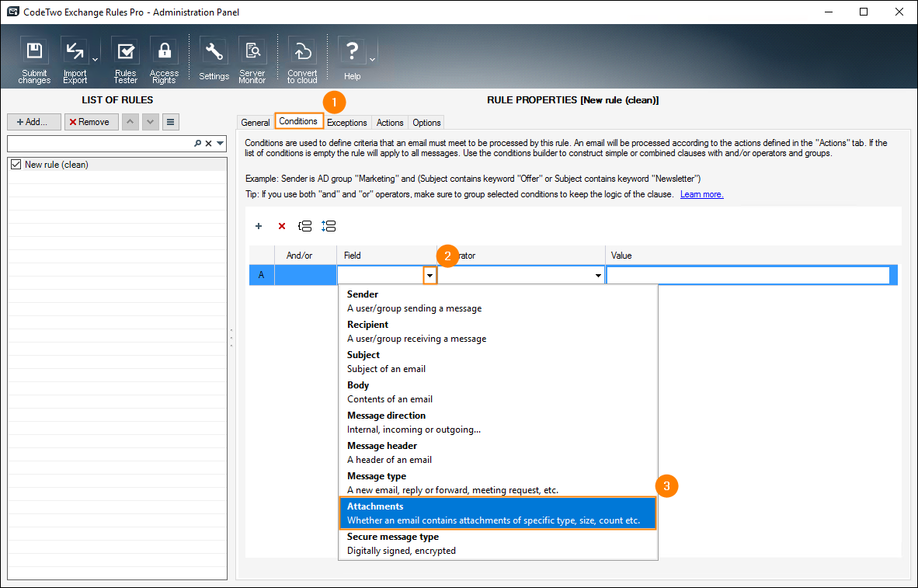Click the Remove rule button
918x588 pixels.
click(x=92, y=122)
